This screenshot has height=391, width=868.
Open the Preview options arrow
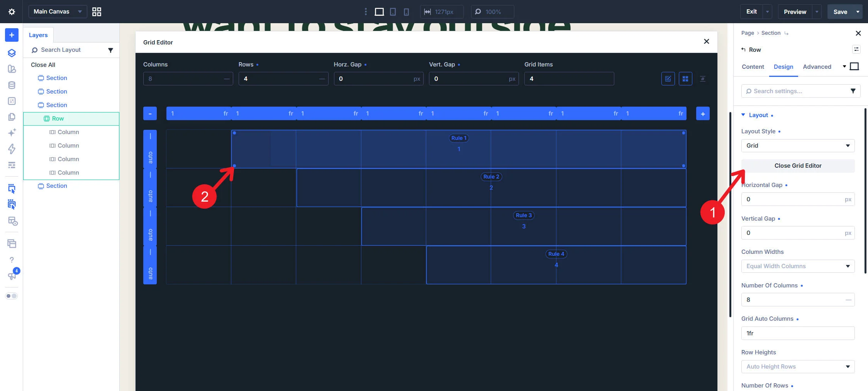817,12
